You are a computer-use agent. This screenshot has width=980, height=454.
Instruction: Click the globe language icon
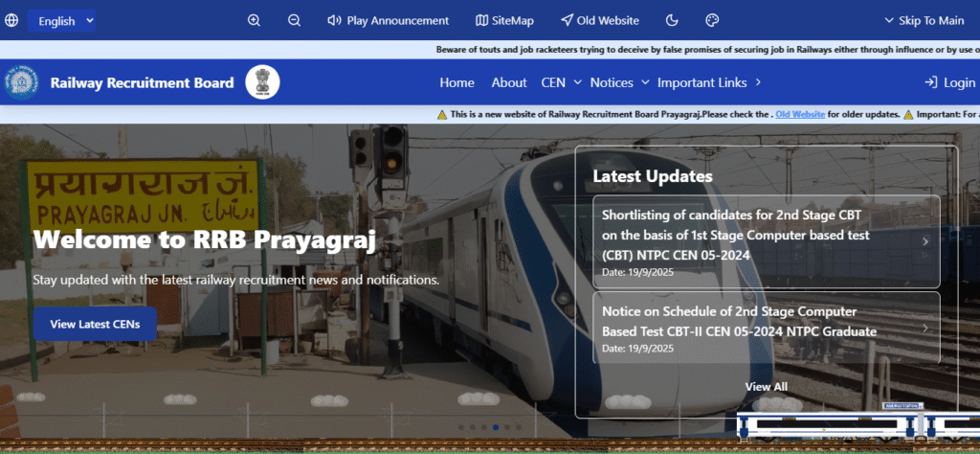click(11, 21)
